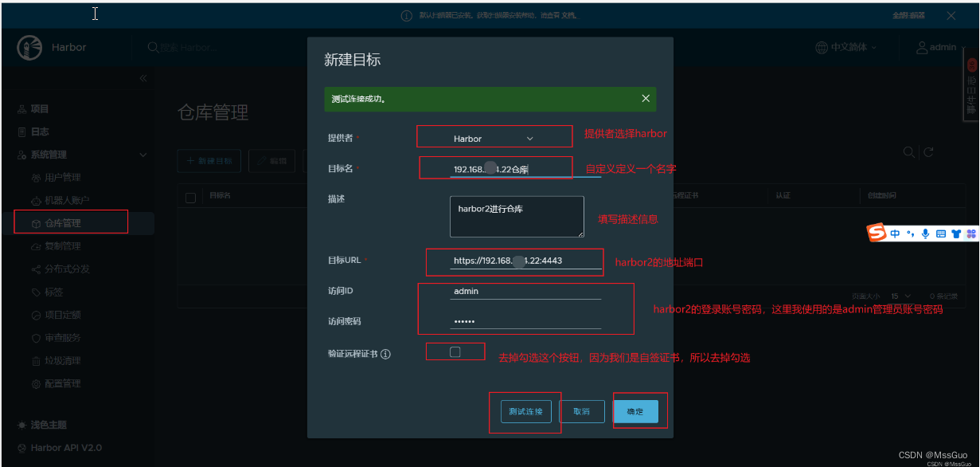Confirm with the 确定 button
Viewport: 980px width, 467px height.
pos(636,411)
